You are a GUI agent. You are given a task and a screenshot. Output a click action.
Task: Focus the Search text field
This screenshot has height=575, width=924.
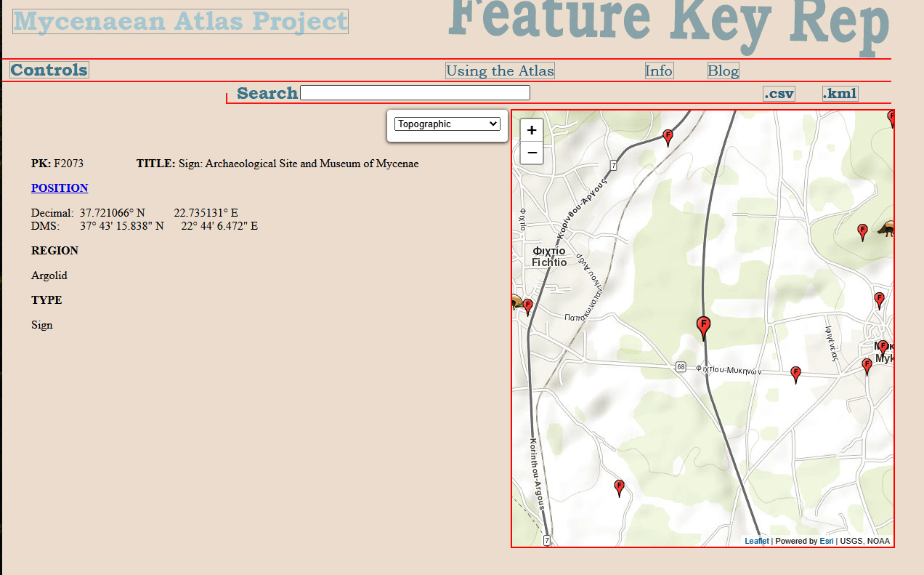415,93
